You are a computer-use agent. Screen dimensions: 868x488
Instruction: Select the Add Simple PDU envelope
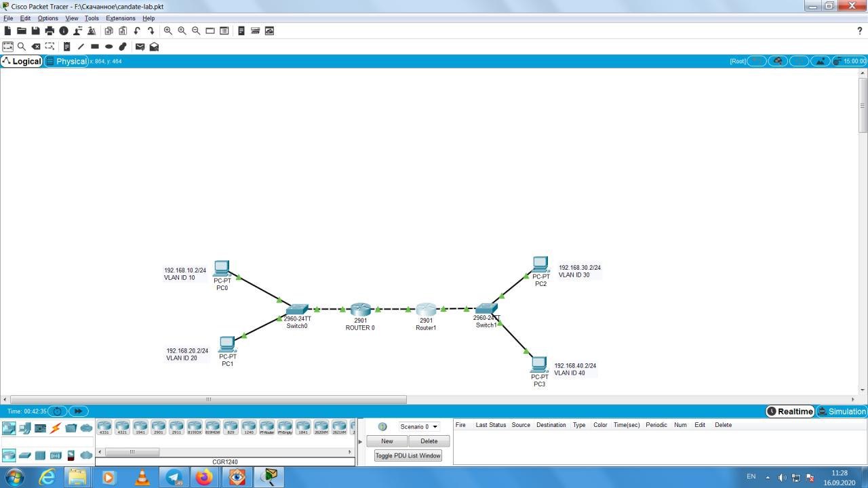pos(140,47)
